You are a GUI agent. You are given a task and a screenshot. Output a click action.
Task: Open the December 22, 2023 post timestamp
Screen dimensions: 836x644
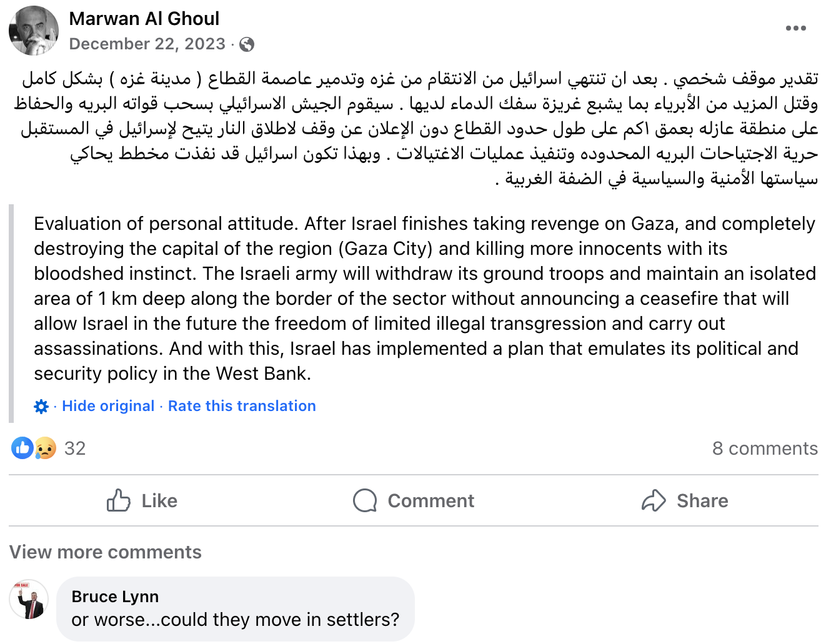[147, 44]
